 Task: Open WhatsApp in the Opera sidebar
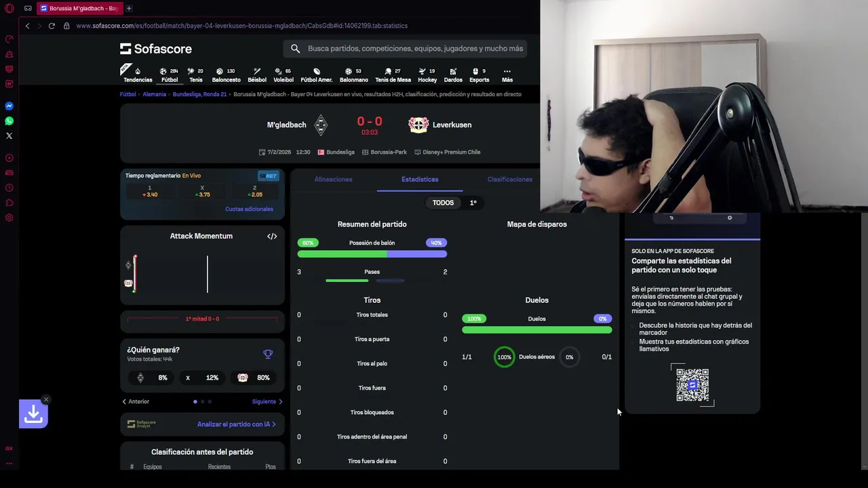(9, 121)
